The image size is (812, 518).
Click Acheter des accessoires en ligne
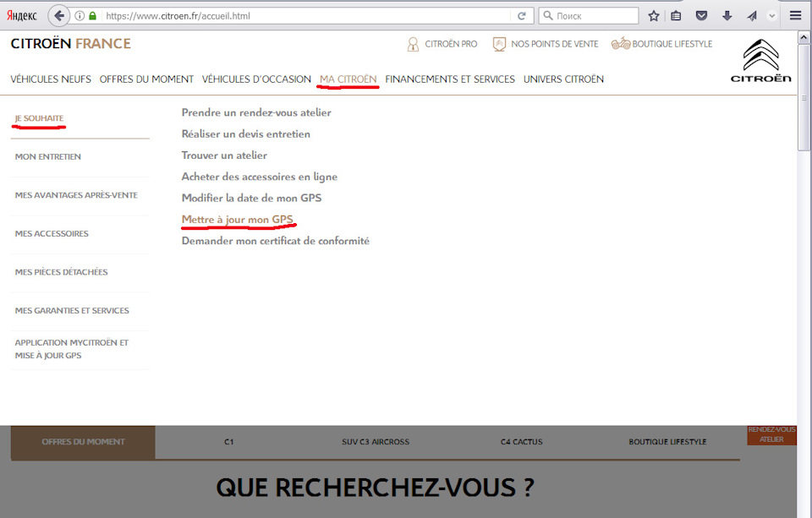point(260,177)
